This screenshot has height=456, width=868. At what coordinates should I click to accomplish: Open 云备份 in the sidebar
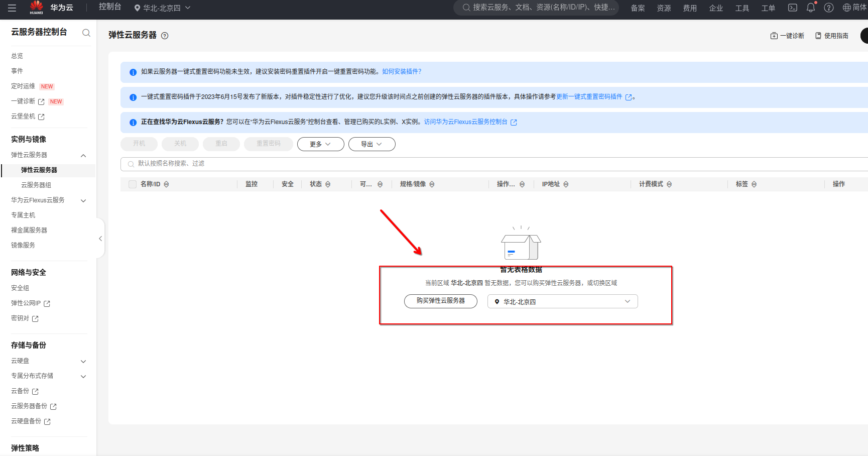coord(20,391)
